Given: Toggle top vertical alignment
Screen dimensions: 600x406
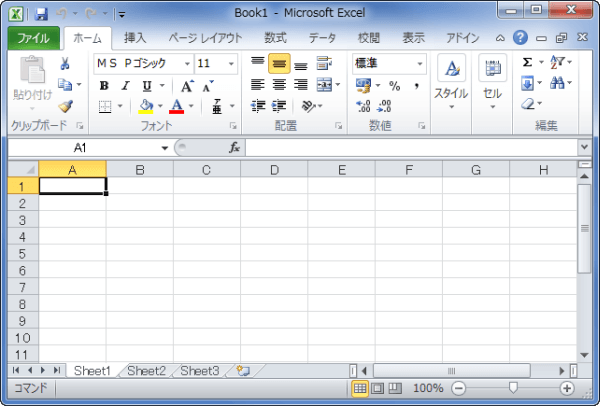Looking at the screenshot, I should 258,63.
